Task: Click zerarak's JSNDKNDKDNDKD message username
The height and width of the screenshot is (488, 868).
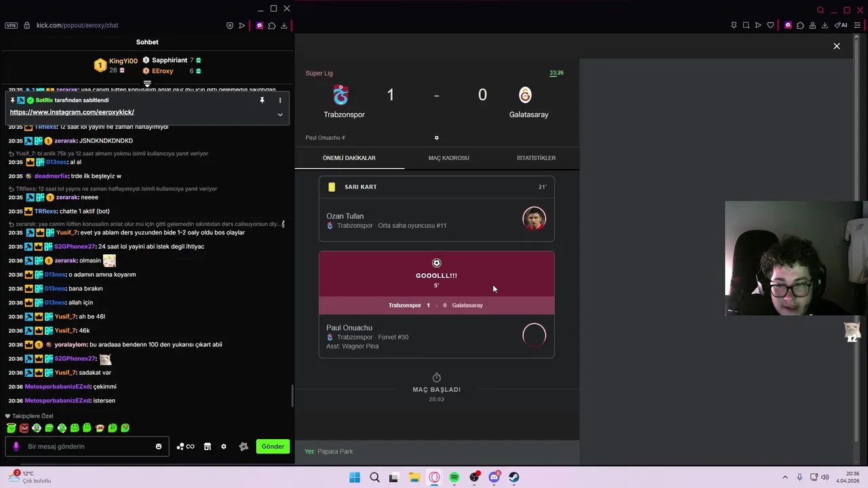Action: pyautogui.click(x=66, y=141)
